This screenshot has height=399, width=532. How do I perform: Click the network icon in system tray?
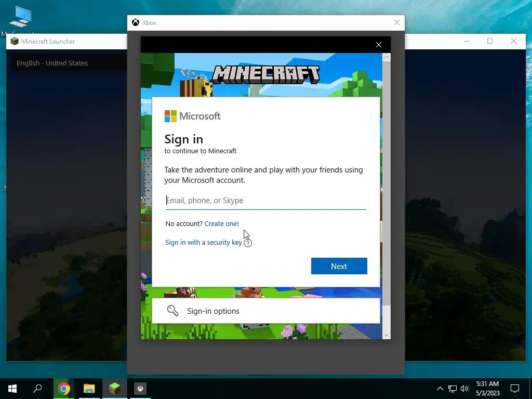click(x=453, y=389)
